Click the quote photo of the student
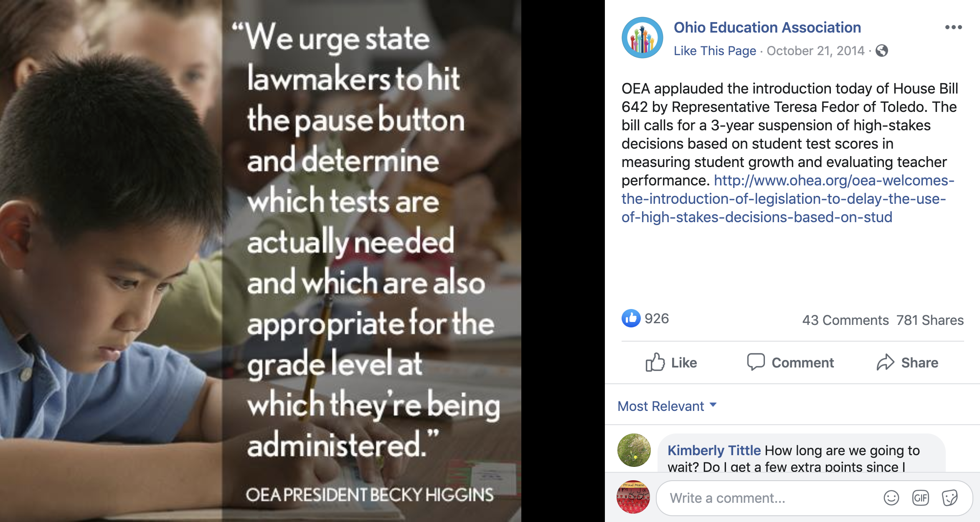The height and width of the screenshot is (522, 980). (x=261, y=261)
